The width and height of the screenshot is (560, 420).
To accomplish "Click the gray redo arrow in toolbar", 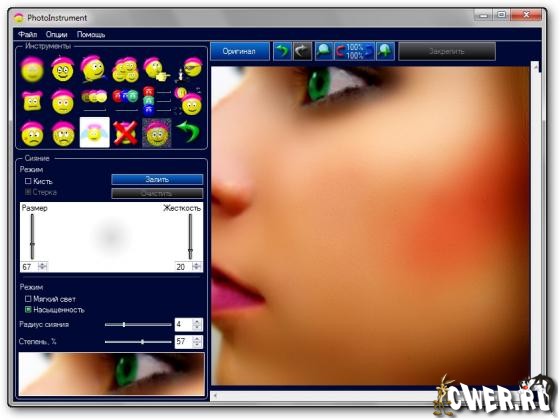I will point(302,51).
